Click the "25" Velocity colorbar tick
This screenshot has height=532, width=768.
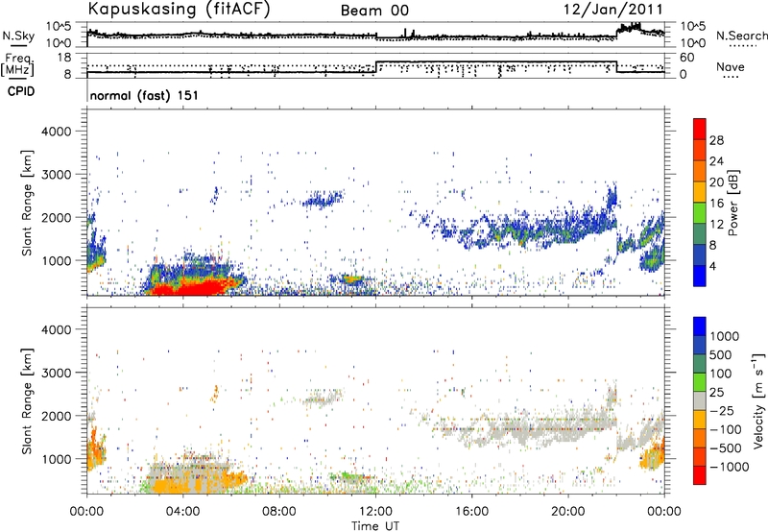716,392
